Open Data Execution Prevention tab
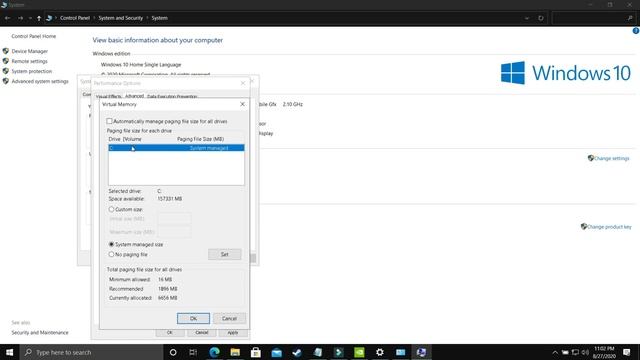The height and width of the screenshot is (360, 640). (x=172, y=96)
